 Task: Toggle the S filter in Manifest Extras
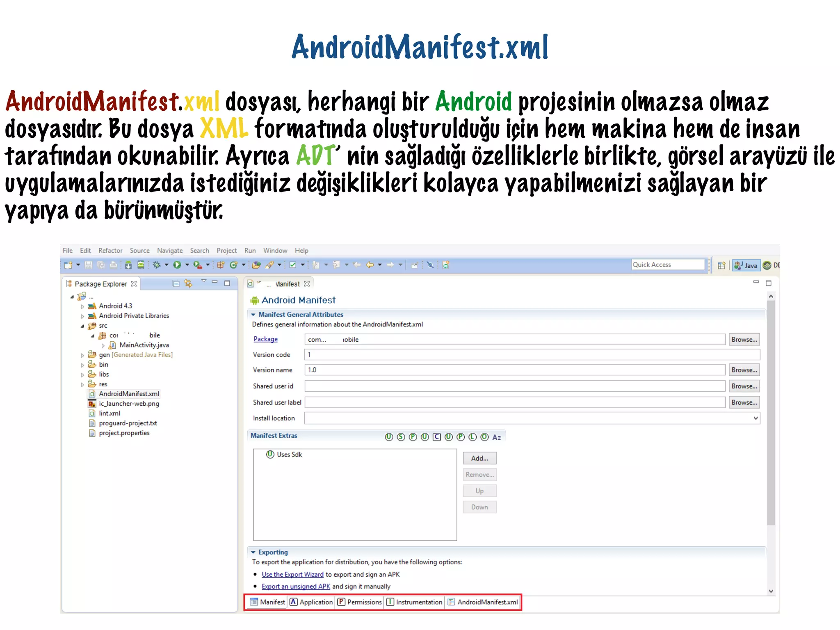[x=401, y=437]
